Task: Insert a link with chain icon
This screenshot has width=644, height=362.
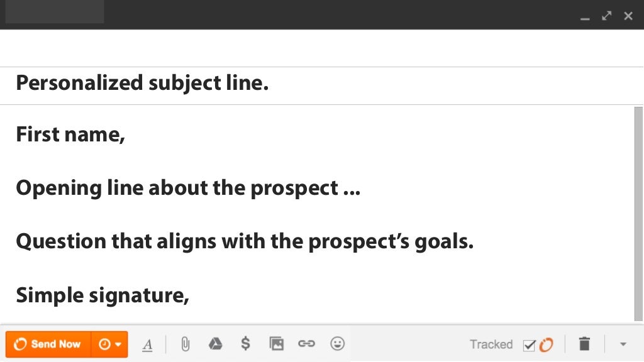Action: (306, 344)
